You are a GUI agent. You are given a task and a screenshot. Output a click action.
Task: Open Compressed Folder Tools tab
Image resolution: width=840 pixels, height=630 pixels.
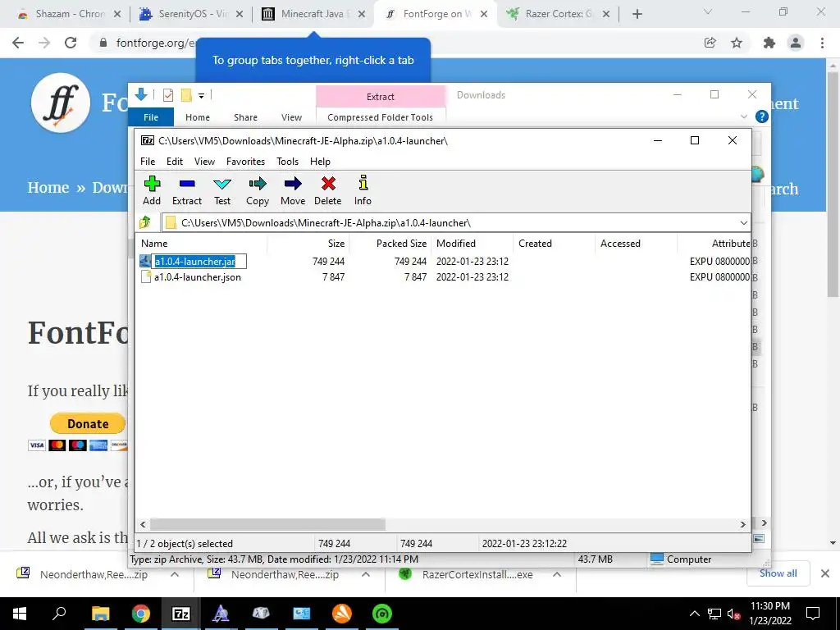381,116
